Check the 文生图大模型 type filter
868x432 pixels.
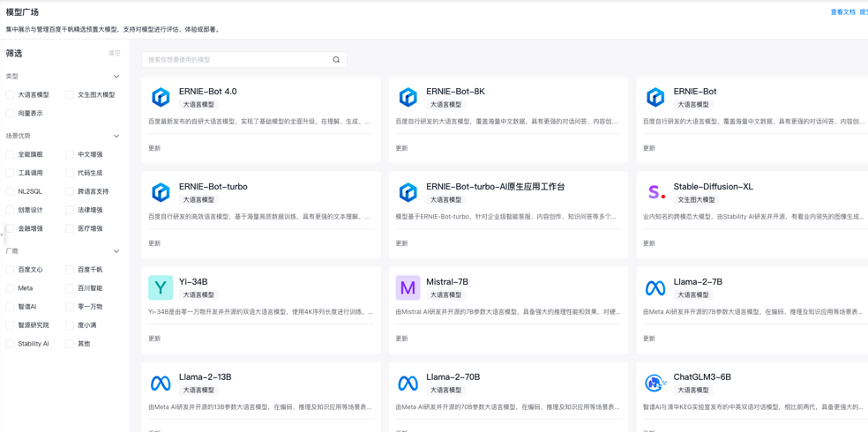70,94
